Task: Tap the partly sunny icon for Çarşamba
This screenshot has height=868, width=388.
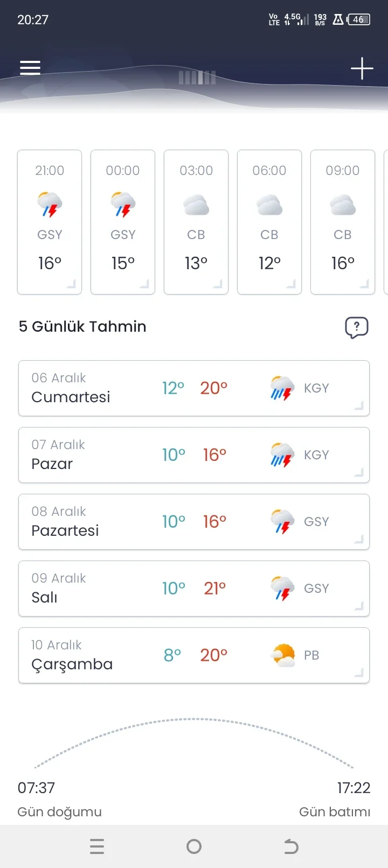Action: tap(282, 655)
